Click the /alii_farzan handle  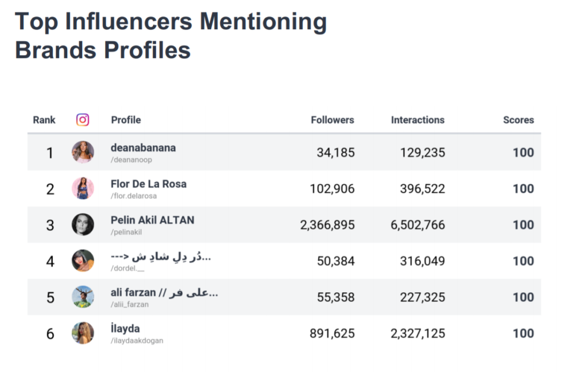point(129,304)
